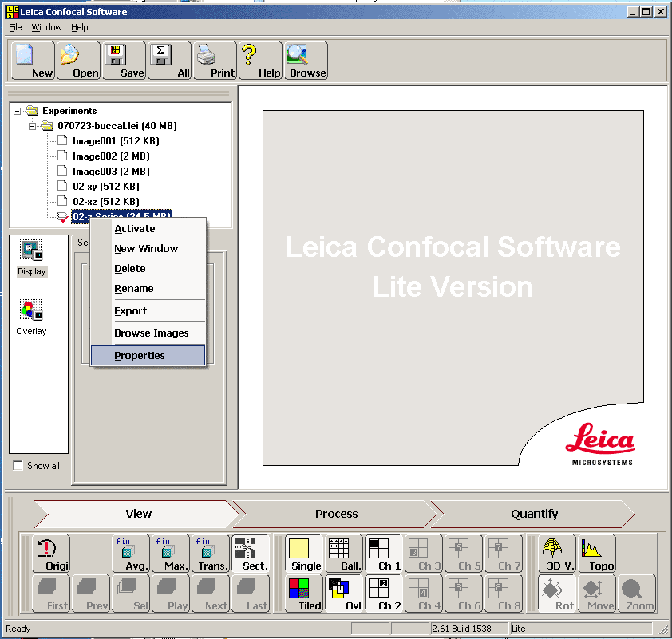Click the Rot rotate button
The image size is (672, 639).
pos(557,594)
